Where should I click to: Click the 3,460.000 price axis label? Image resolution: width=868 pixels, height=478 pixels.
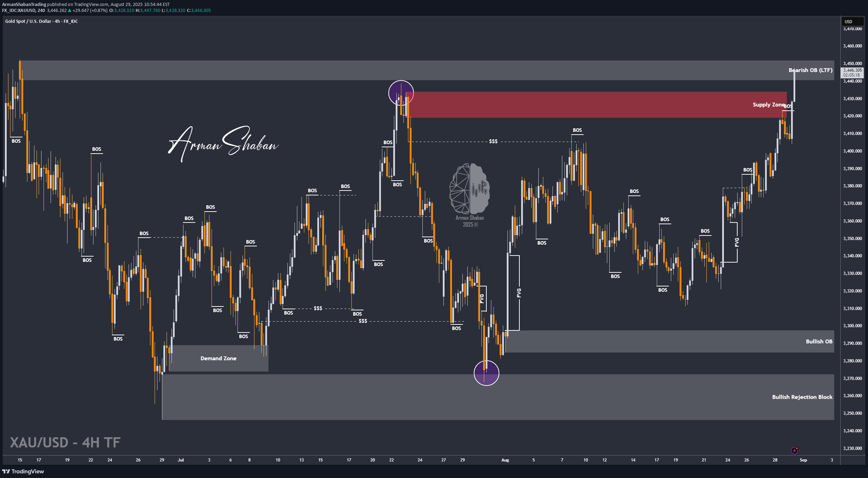853,46
